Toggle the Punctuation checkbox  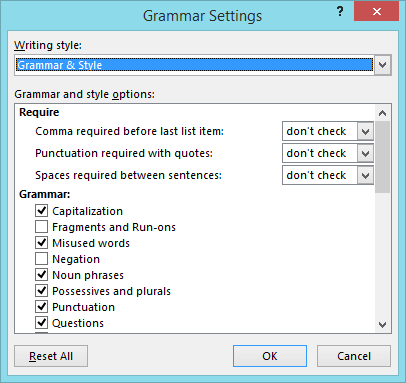click(x=41, y=307)
